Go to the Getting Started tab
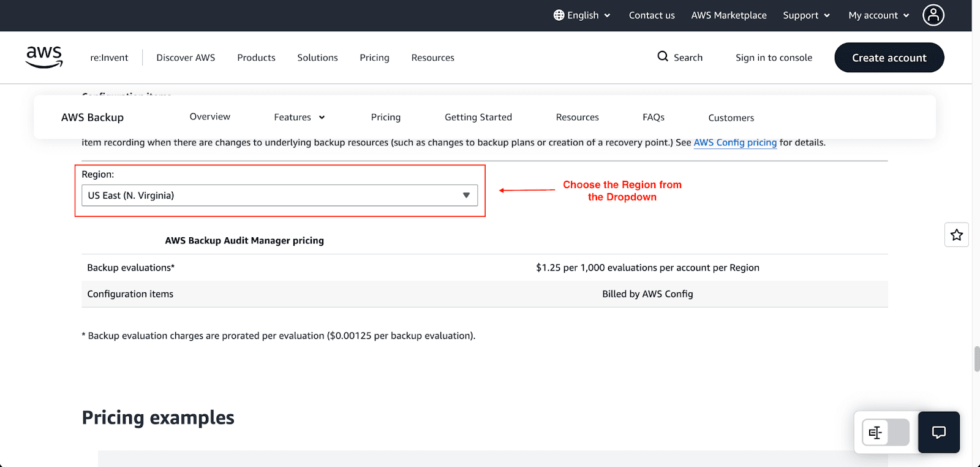 pos(478,117)
